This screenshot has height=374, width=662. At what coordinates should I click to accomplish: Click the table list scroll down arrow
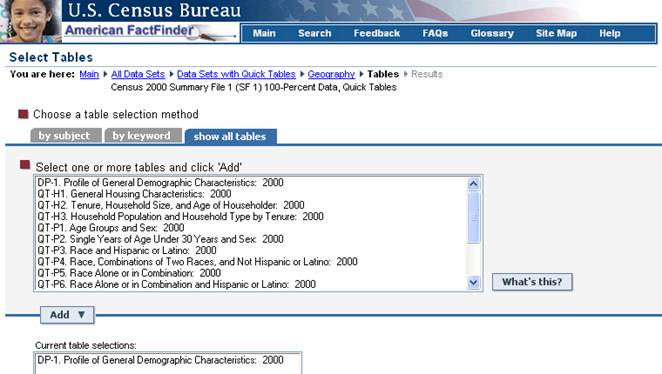coord(473,282)
